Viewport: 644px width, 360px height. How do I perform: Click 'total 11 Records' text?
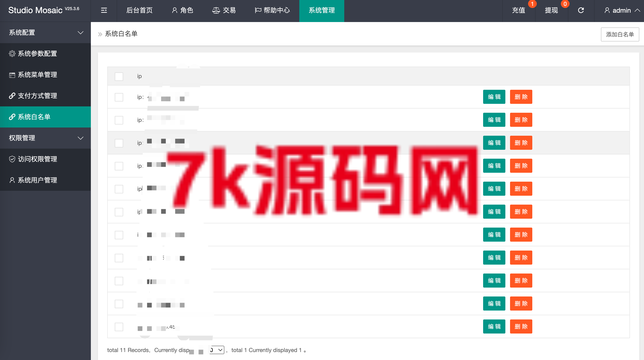[128, 350]
